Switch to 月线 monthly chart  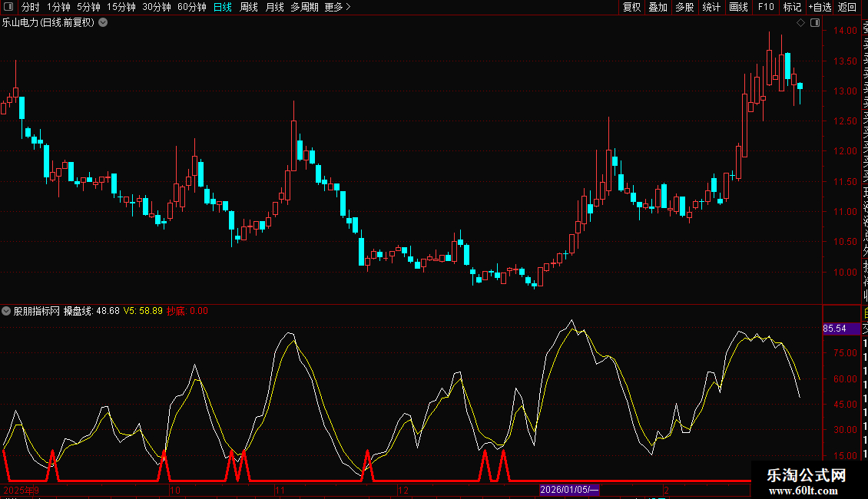[274, 7]
